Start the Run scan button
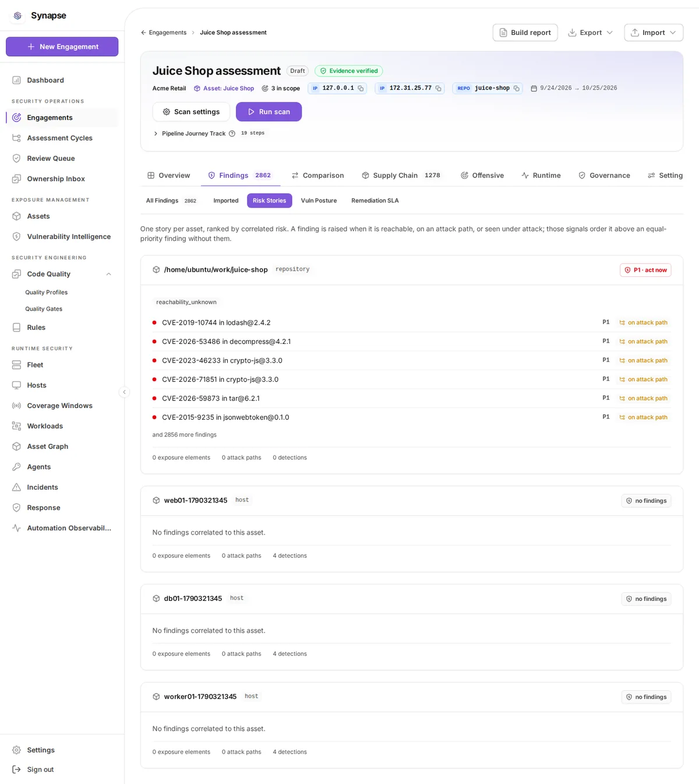Viewport: 699px width, 784px height. tap(269, 112)
